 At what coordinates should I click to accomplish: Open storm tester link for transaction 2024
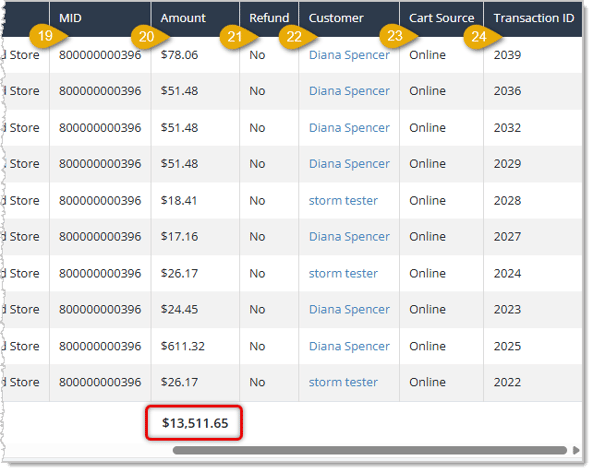(343, 273)
